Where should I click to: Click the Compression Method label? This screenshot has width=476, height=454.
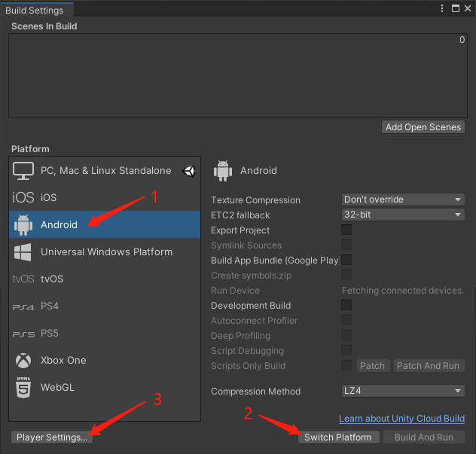click(x=255, y=392)
